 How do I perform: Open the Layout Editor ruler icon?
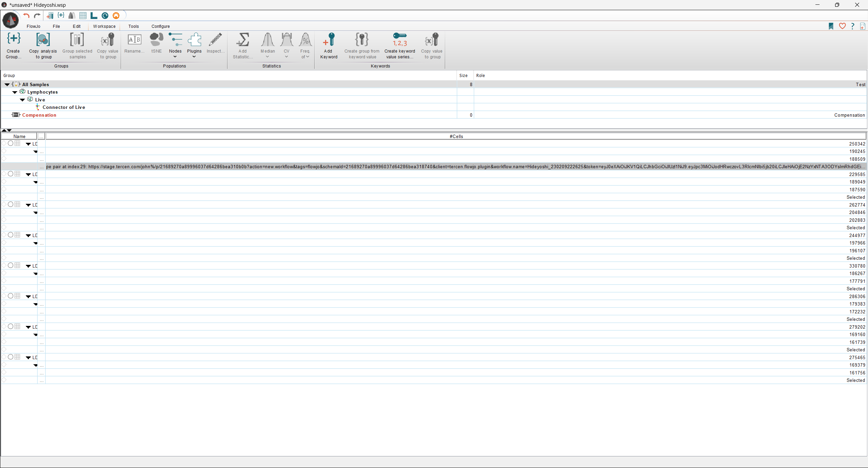[94, 16]
